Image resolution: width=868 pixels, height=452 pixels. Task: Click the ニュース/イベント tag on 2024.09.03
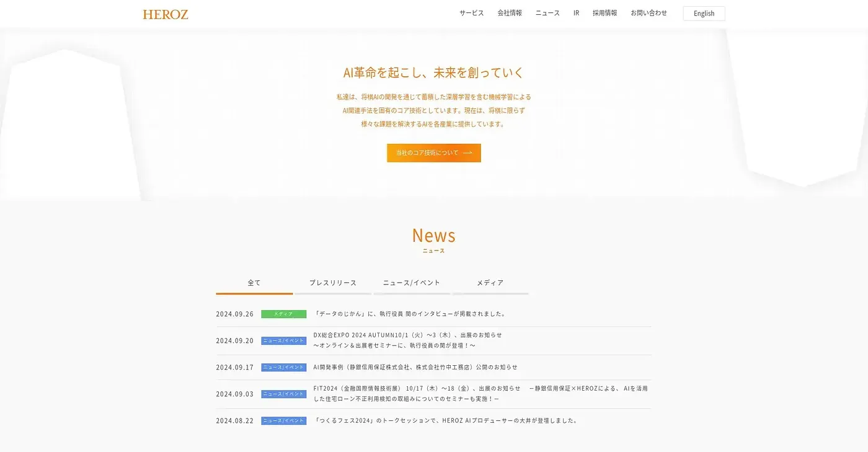coord(284,394)
